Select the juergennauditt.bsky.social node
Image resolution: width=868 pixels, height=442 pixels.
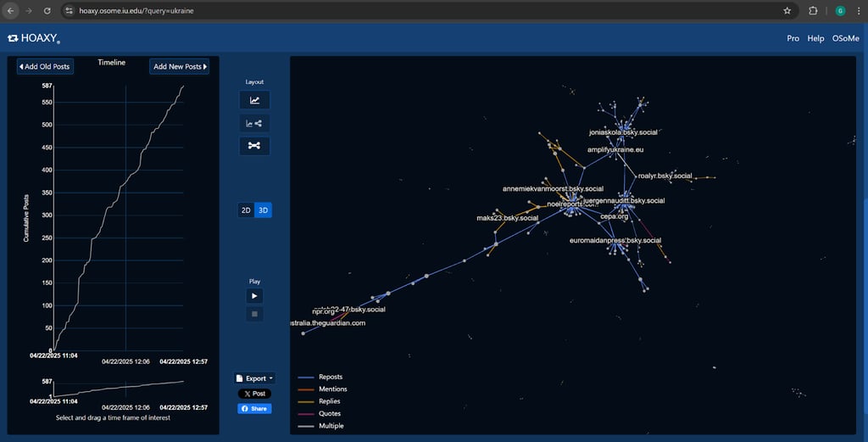point(624,200)
